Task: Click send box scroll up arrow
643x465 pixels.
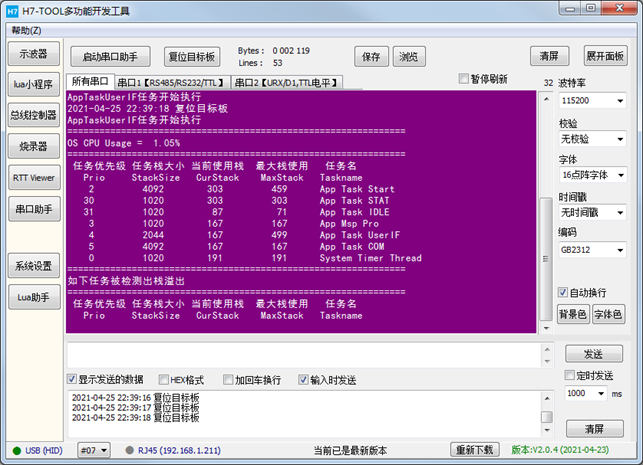Action: click(x=547, y=349)
